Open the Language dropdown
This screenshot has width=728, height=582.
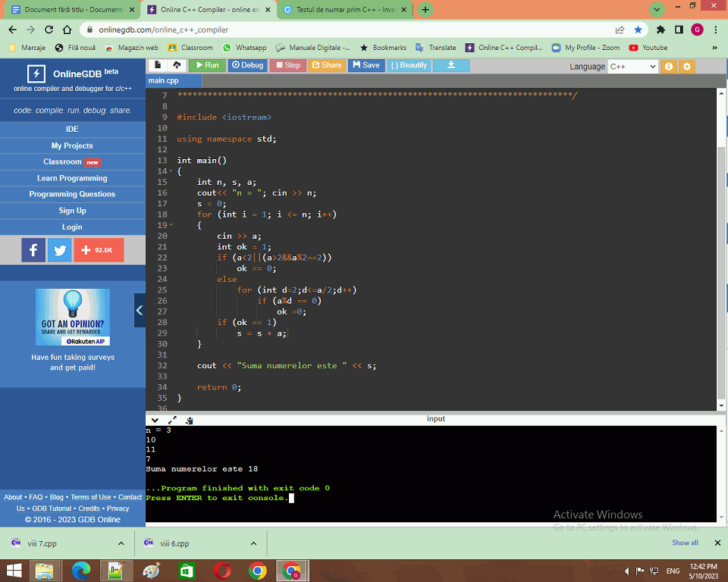click(x=632, y=66)
